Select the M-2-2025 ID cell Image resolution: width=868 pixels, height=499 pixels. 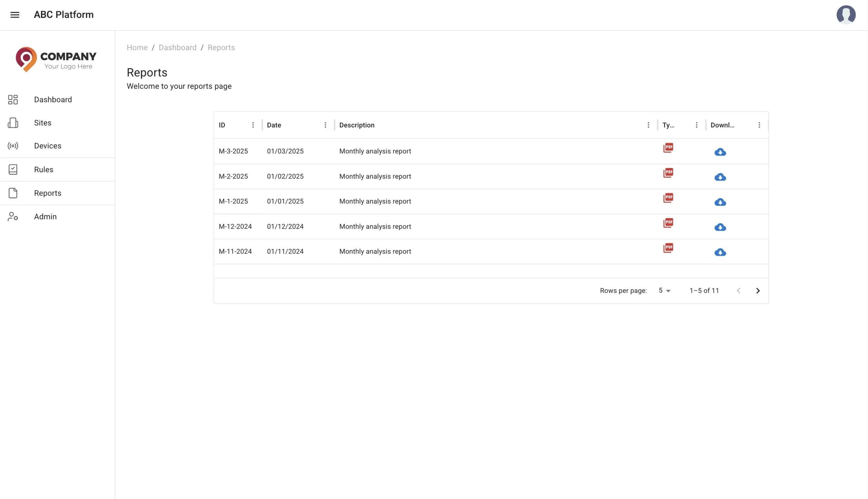233,176
